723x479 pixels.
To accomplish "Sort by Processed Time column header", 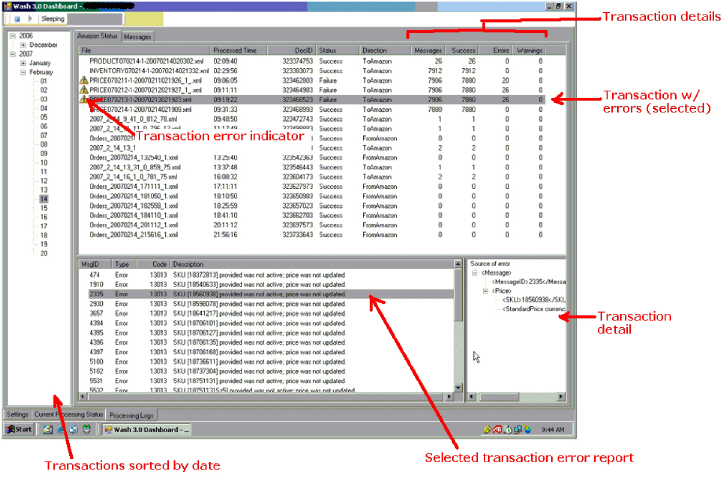I will pyautogui.click(x=238, y=50).
